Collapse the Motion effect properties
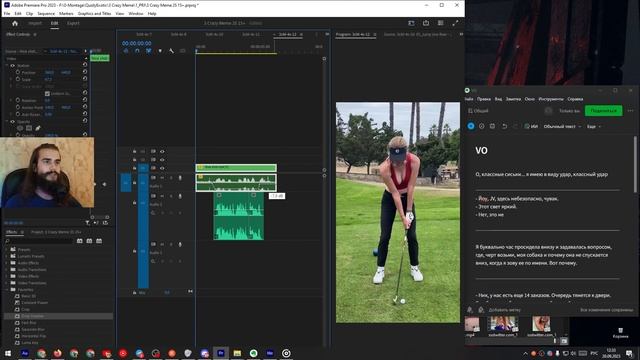This screenshot has width=640, height=360. click(7, 65)
